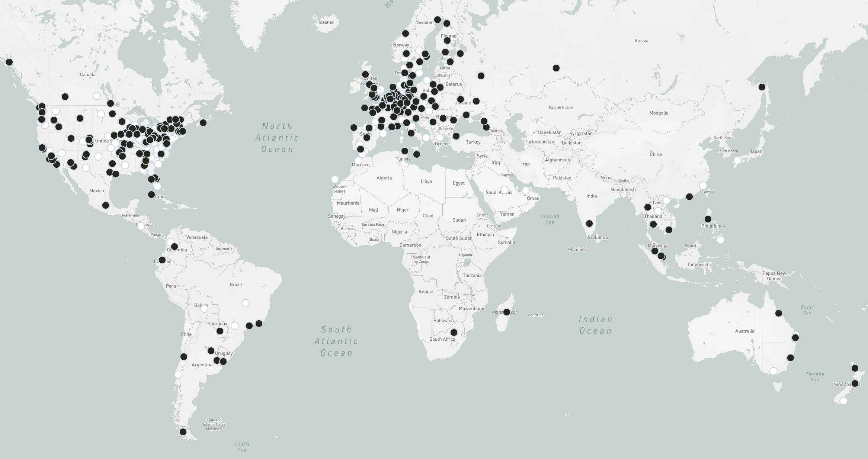
Task: Click the black marker in southern India
Action: (589, 224)
